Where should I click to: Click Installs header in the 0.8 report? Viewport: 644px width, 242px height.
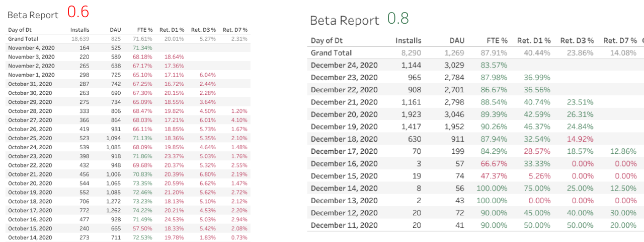(409, 40)
